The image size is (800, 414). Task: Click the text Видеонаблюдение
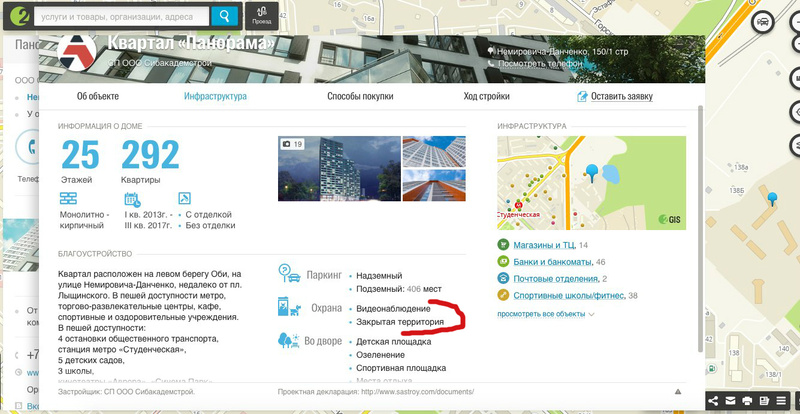point(393,308)
